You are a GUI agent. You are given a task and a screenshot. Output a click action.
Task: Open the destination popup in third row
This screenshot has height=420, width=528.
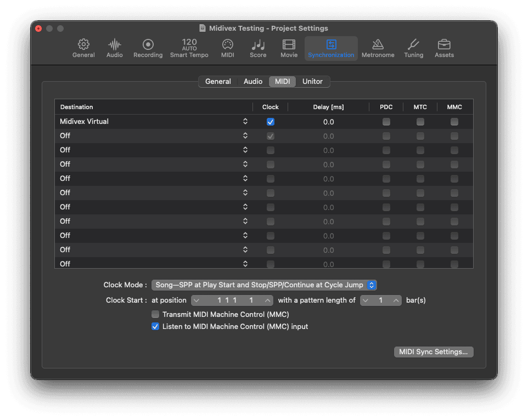[x=245, y=150]
